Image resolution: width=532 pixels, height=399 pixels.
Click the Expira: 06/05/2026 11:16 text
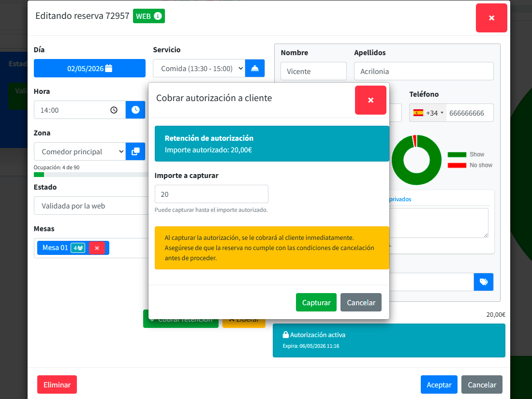[311, 346]
